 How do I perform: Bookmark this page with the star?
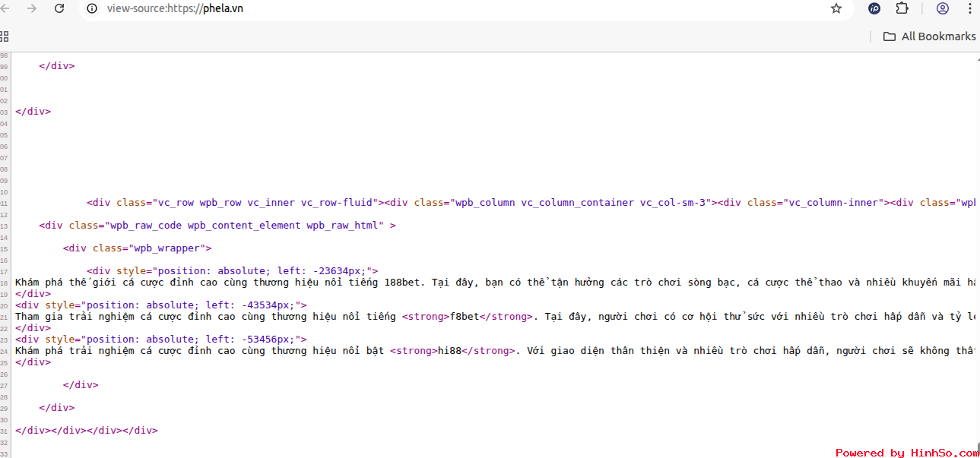click(x=836, y=8)
